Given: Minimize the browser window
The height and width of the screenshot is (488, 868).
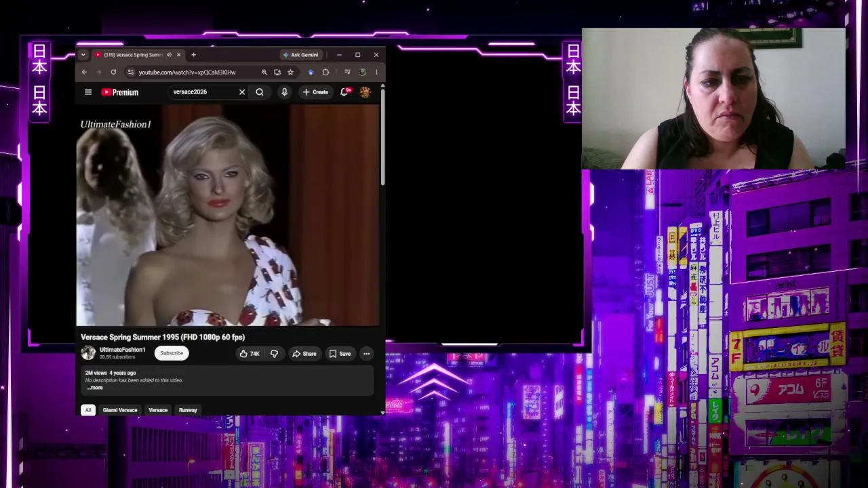Looking at the screenshot, I should click(339, 55).
